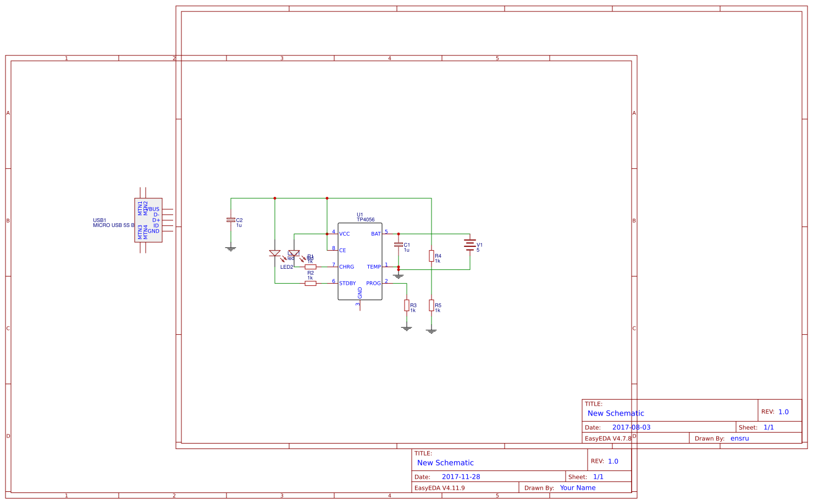The width and height of the screenshot is (813, 504).
Task: Click the CE pin label on U1
Action: (x=342, y=249)
